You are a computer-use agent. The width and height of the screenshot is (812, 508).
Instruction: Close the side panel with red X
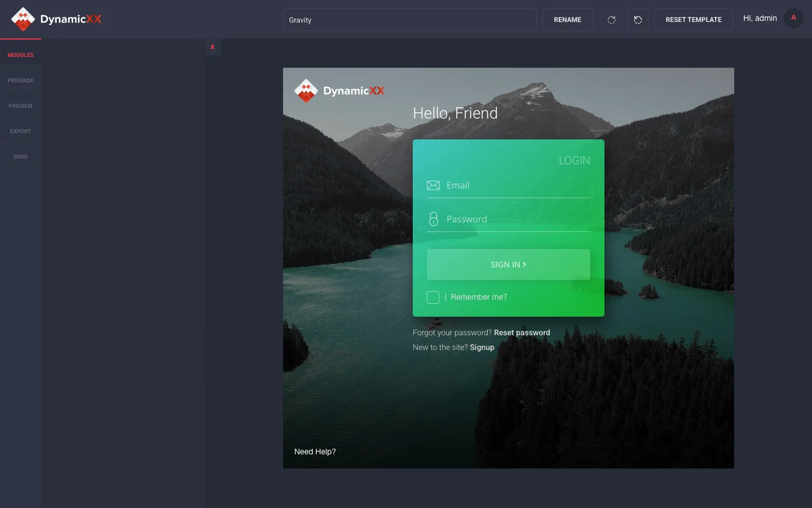[213, 47]
